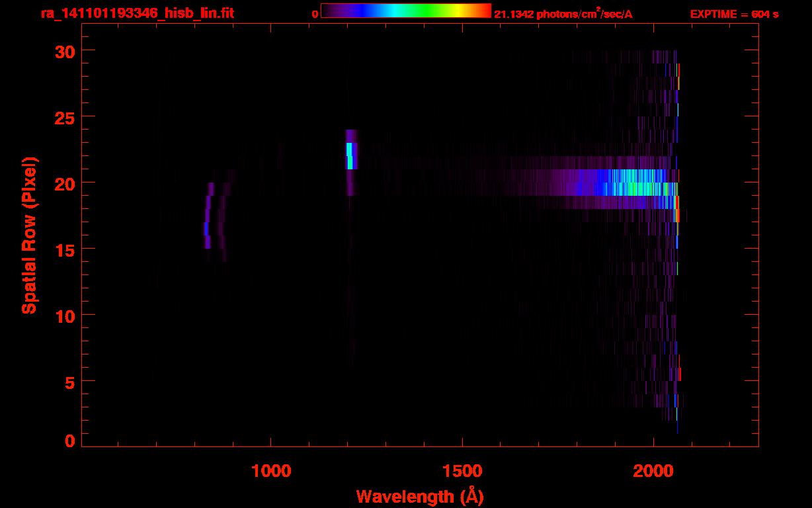Click the colorbar minimum value 0
Image resolution: width=812 pixels, height=508 pixels.
(315, 14)
